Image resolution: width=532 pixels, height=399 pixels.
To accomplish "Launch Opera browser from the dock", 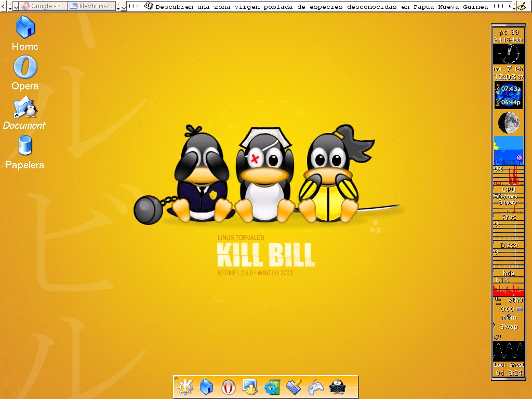I will tap(229, 387).
